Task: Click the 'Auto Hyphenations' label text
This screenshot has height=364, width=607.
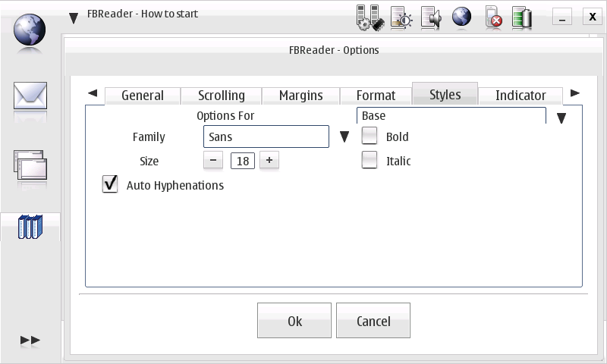Action: (175, 186)
